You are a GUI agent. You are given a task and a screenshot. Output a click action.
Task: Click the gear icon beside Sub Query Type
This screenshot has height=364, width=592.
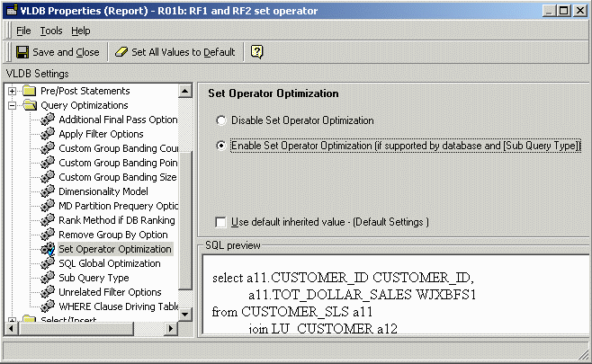(48, 278)
